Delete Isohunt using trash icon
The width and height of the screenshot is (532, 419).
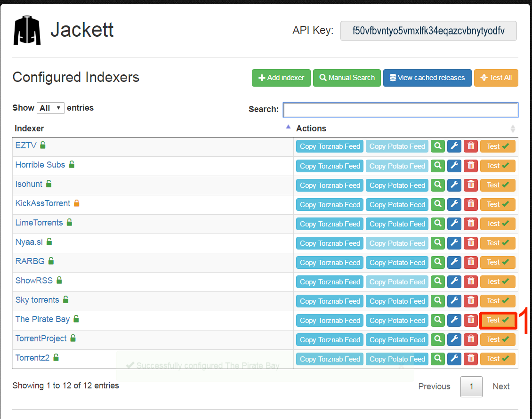[471, 185]
